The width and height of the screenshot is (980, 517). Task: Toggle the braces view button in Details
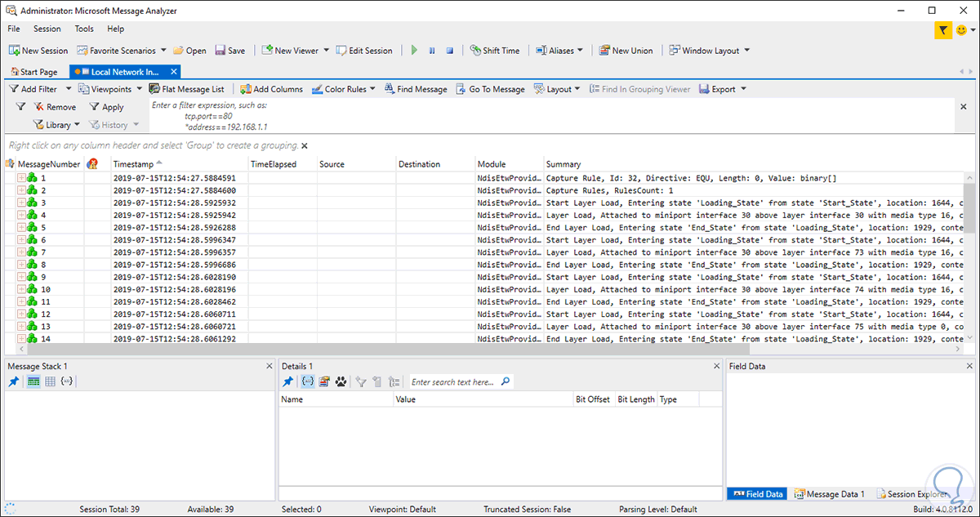(308, 381)
